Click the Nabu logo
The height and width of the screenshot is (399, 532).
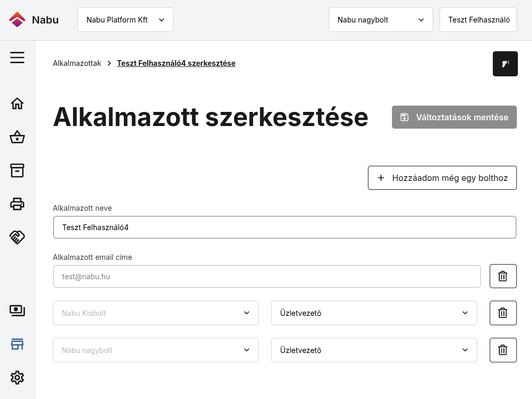(x=33, y=20)
